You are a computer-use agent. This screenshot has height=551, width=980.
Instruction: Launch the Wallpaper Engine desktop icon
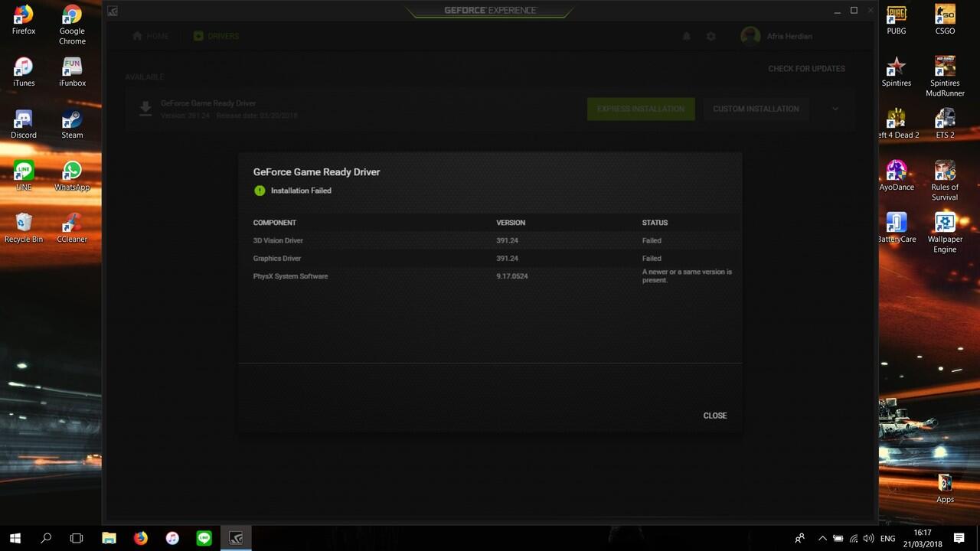(x=945, y=233)
